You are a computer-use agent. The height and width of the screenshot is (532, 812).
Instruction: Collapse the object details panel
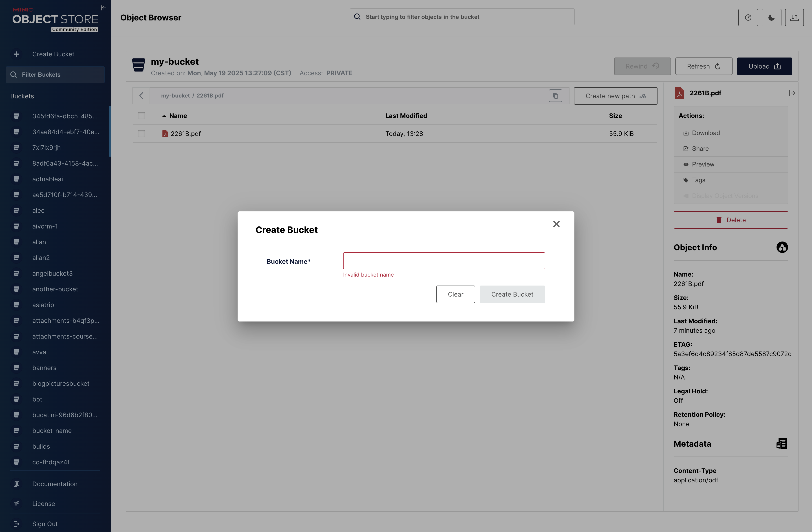coord(792,93)
